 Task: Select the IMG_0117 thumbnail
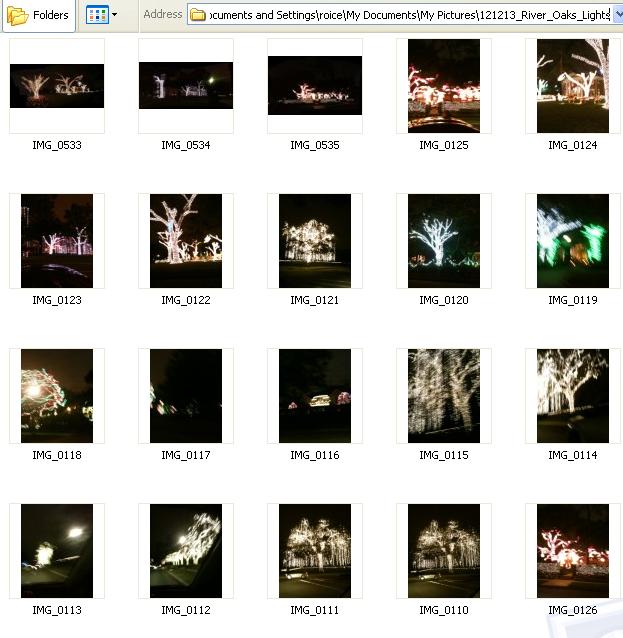pos(186,396)
